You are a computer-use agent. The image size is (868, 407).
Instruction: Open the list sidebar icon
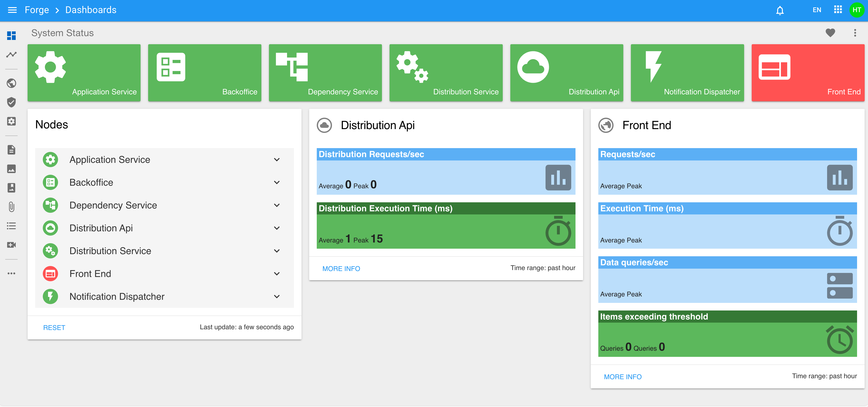[x=11, y=226]
